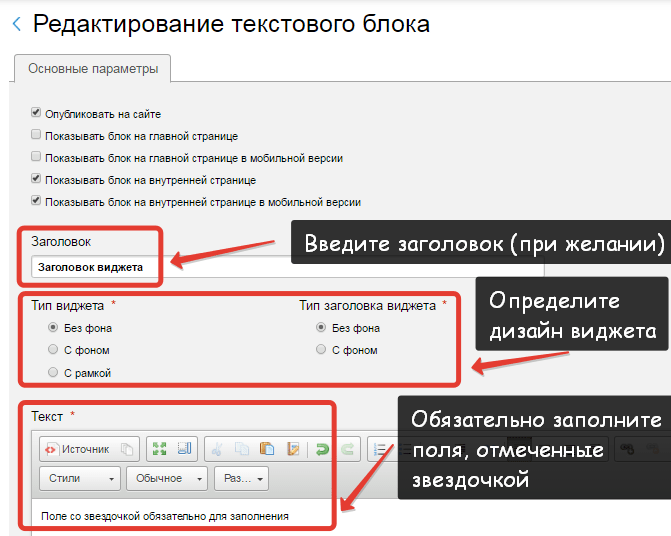
Task: Enable 'Показывать блок на главной странице' checkbox
Action: (x=36, y=135)
